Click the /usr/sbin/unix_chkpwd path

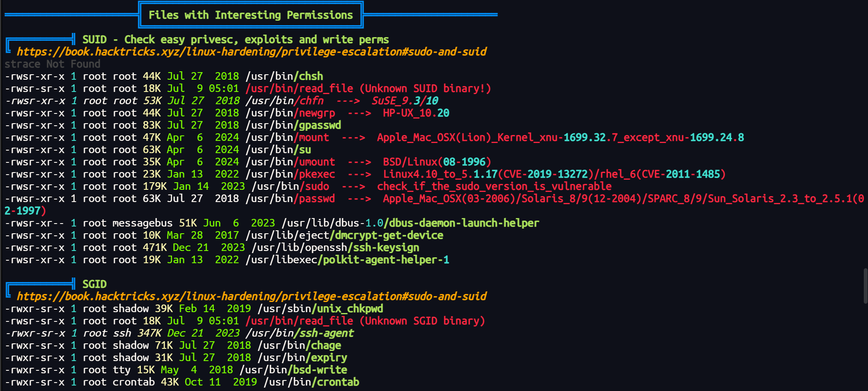tap(320, 309)
